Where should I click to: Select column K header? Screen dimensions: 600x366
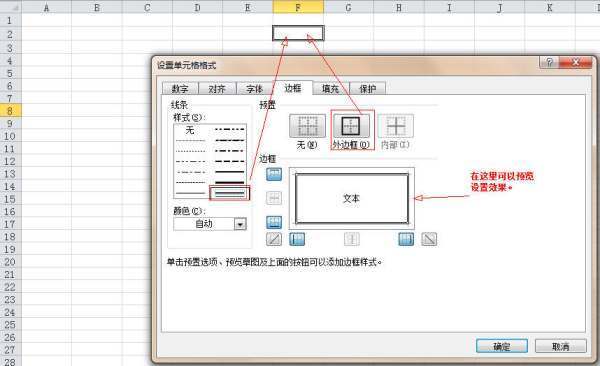549,7
